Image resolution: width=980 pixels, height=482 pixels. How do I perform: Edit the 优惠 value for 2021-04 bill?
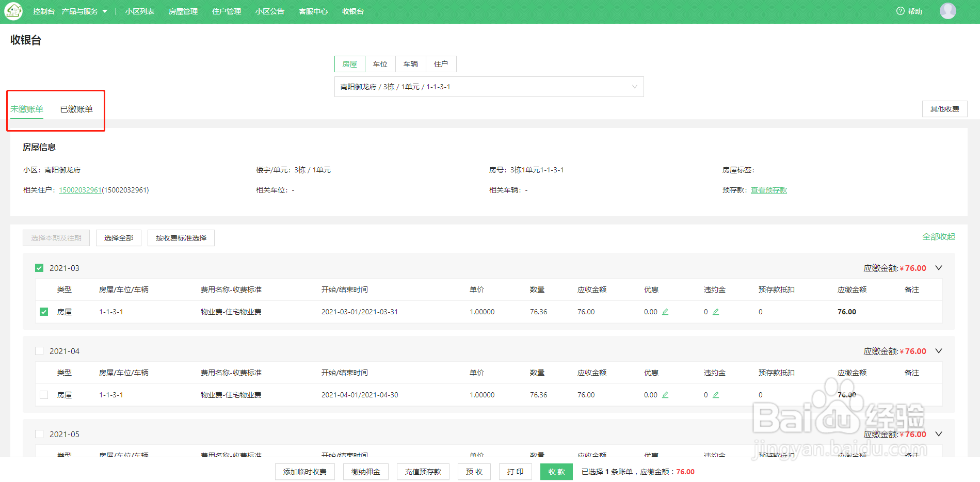[x=665, y=395]
